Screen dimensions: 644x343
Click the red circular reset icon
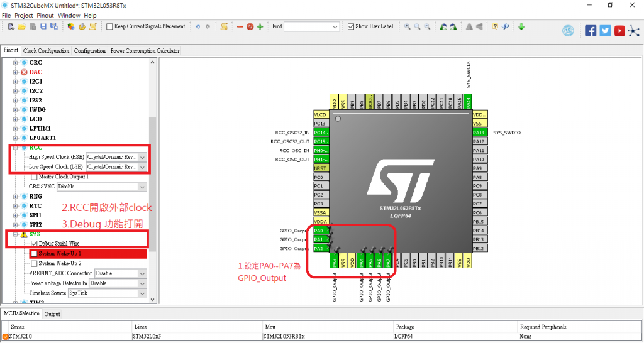[250, 26]
